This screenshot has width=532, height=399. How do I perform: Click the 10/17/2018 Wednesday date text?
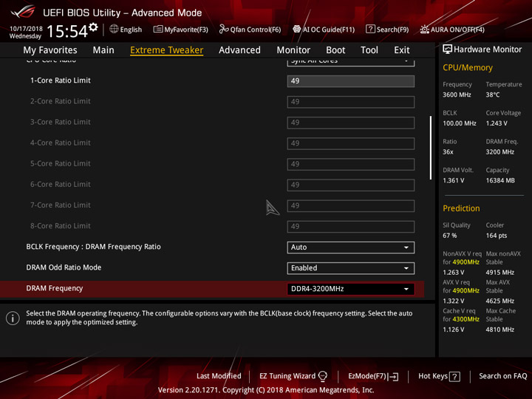point(26,33)
